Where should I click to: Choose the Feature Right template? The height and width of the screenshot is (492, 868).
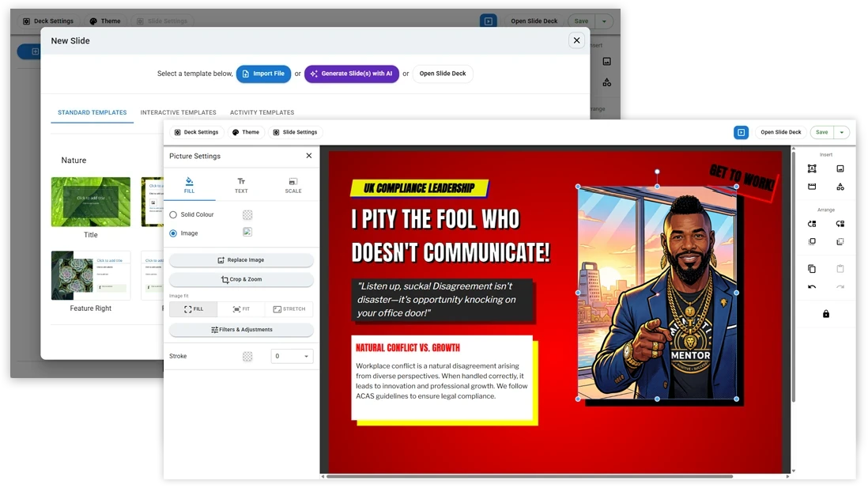coord(91,276)
